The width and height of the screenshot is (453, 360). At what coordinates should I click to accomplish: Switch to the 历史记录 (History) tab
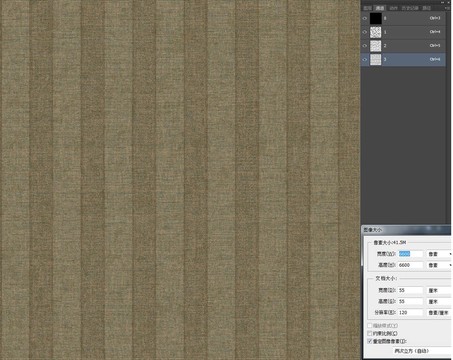click(410, 8)
